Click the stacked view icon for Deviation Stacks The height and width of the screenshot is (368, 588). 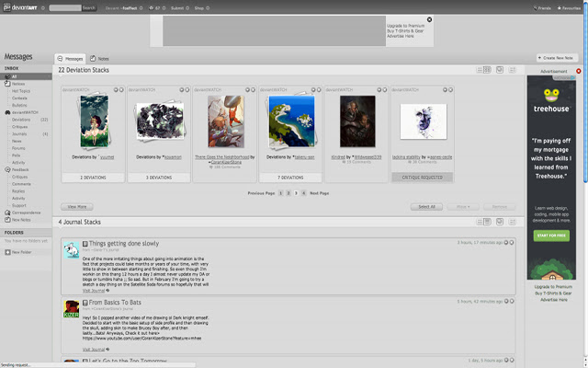(500, 70)
